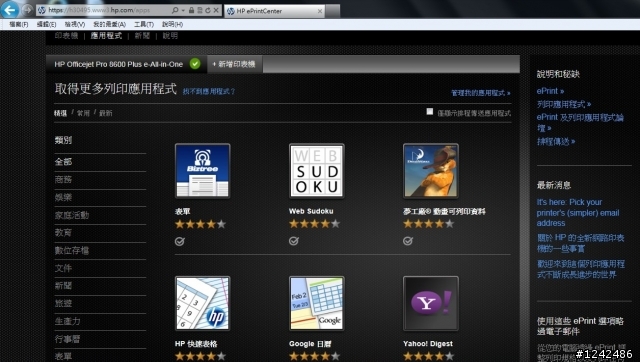Open the DreamWorks printables app icon
Viewport: 640px width, 362px height.
click(431, 171)
